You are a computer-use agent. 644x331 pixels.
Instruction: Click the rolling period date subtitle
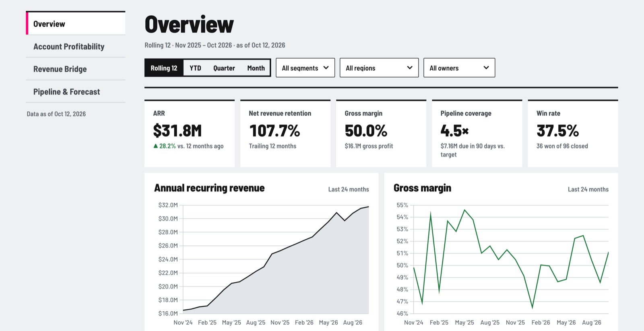pyautogui.click(x=215, y=45)
